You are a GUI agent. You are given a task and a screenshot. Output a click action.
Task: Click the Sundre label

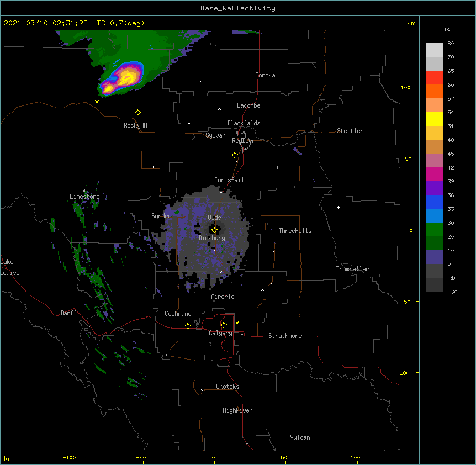point(161,216)
